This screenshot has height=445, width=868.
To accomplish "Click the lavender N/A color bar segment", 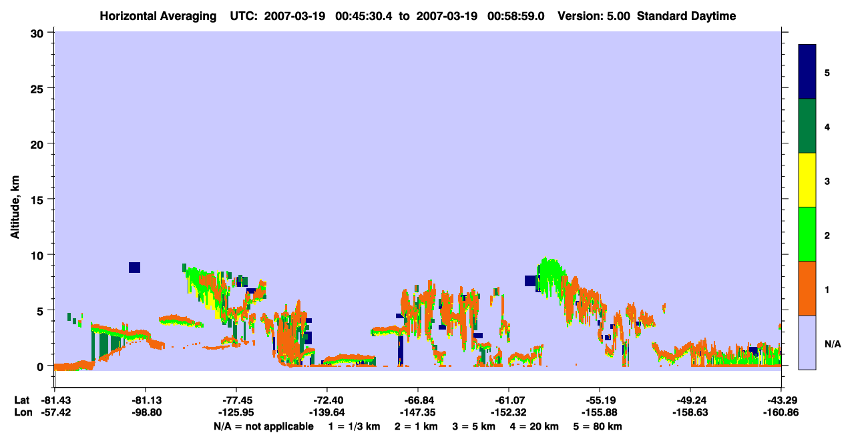I will (x=807, y=342).
